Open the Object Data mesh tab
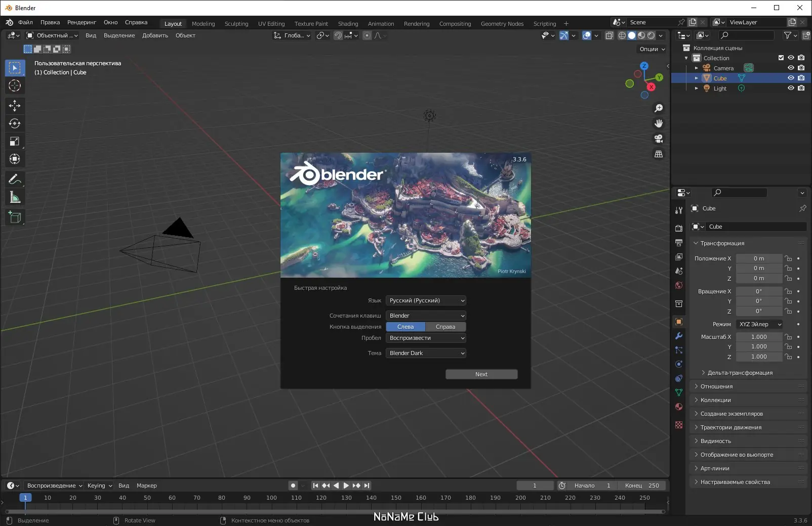 (x=679, y=392)
